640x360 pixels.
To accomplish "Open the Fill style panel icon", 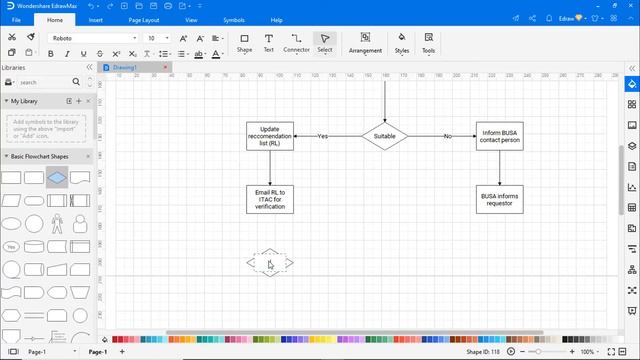I will point(632,84).
